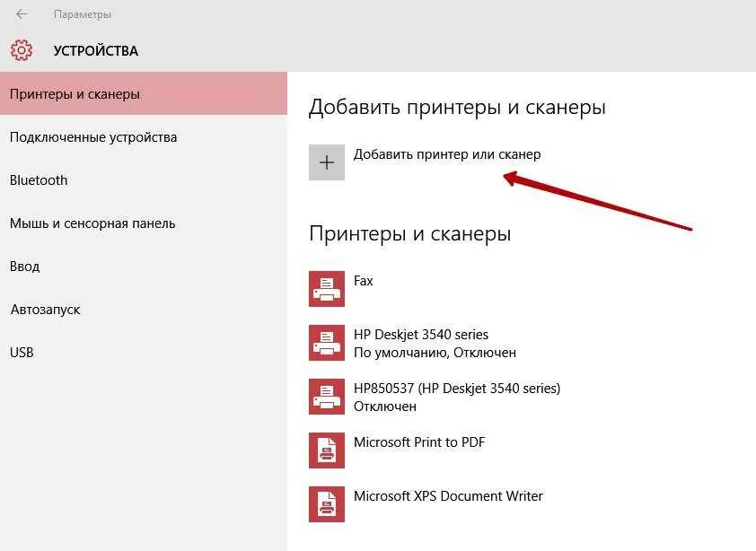This screenshot has width=756, height=551.
Task: Open the Bluetooth settings section
Action: (x=144, y=179)
